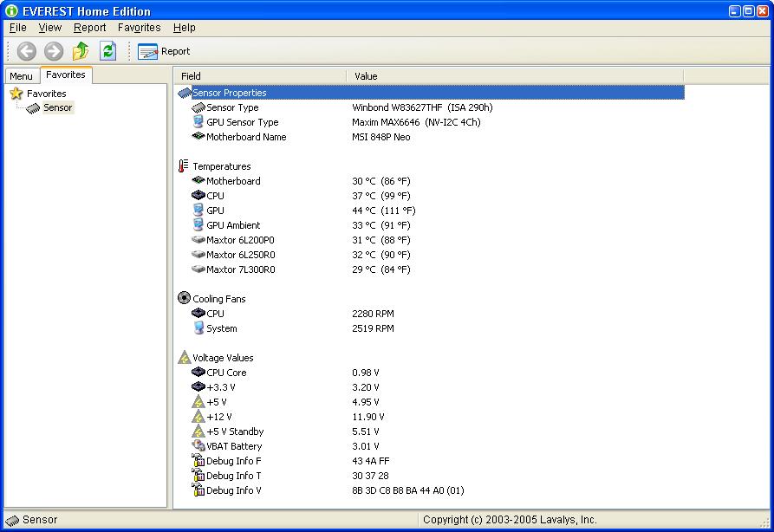Viewport: 774px width, 532px height.
Task: Click the Value column header
Action: (x=515, y=76)
